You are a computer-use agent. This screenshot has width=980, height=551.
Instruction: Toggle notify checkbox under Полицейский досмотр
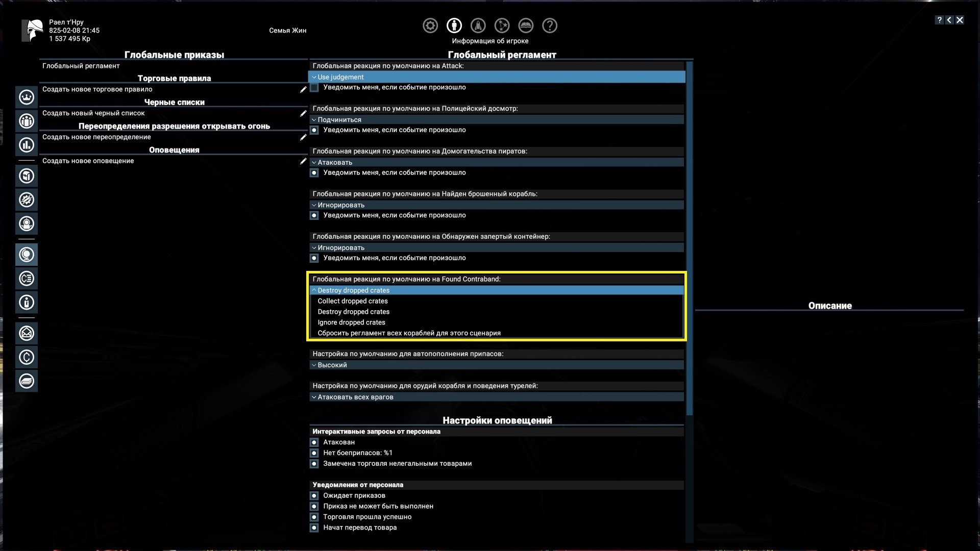point(314,130)
